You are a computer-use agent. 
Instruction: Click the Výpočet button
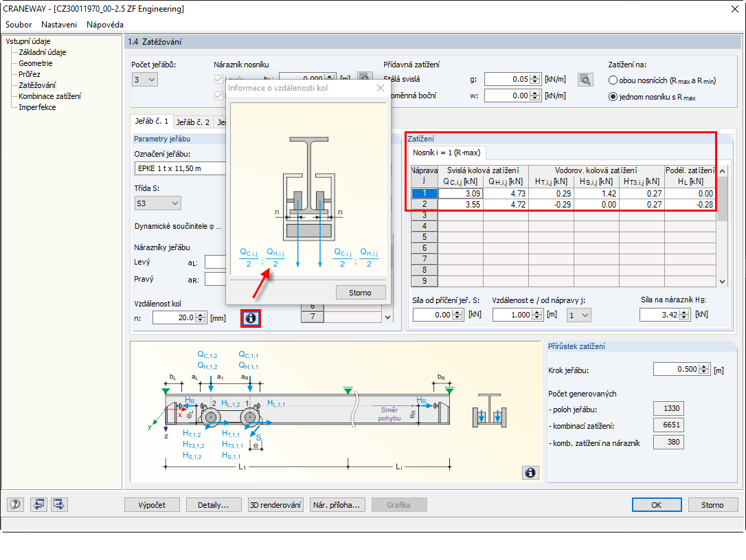[x=151, y=505]
